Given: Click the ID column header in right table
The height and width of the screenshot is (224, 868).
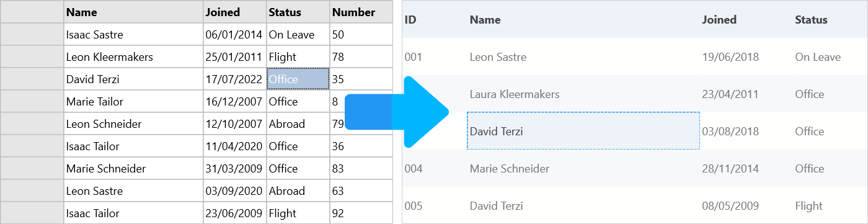Looking at the screenshot, I should [410, 20].
